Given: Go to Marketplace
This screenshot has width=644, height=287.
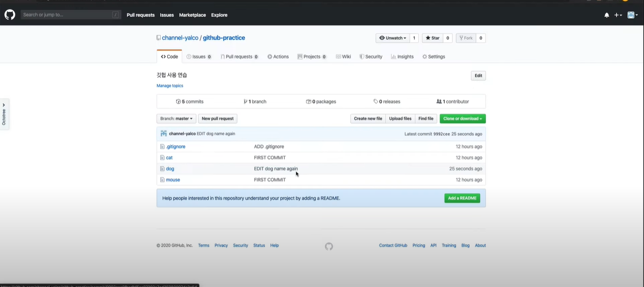Looking at the screenshot, I should click(193, 15).
